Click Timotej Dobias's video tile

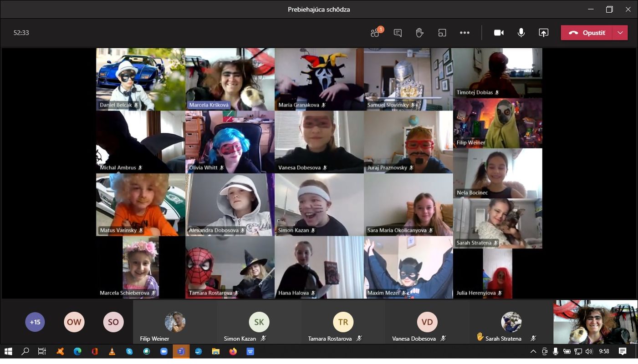(x=498, y=73)
